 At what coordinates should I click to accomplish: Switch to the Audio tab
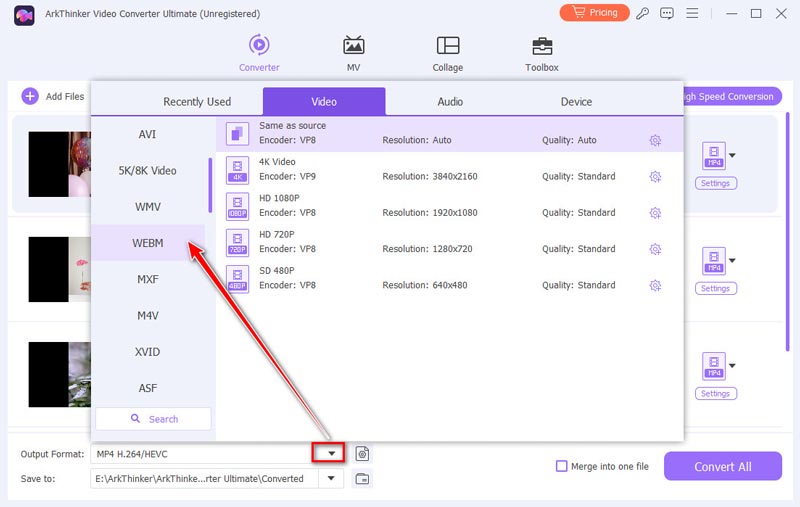(x=450, y=102)
